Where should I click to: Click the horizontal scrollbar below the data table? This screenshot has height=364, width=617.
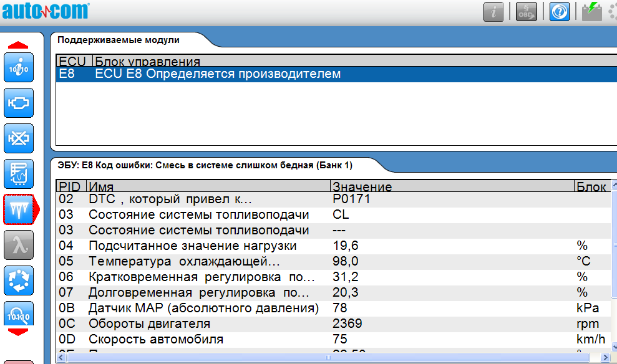pos(328,358)
